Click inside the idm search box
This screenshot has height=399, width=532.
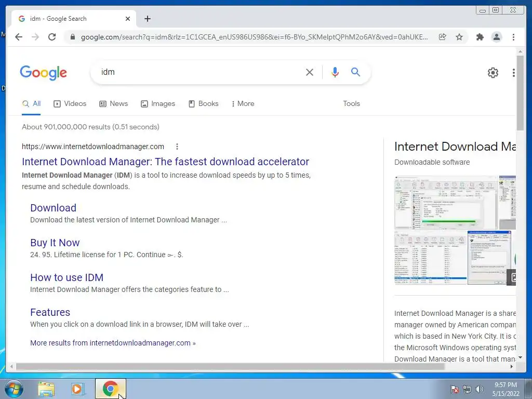200,72
